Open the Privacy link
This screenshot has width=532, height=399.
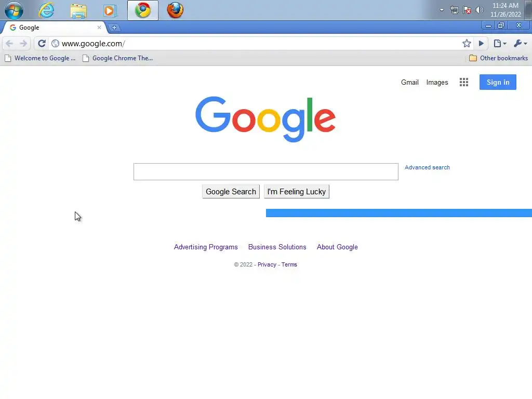click(267, 264)
